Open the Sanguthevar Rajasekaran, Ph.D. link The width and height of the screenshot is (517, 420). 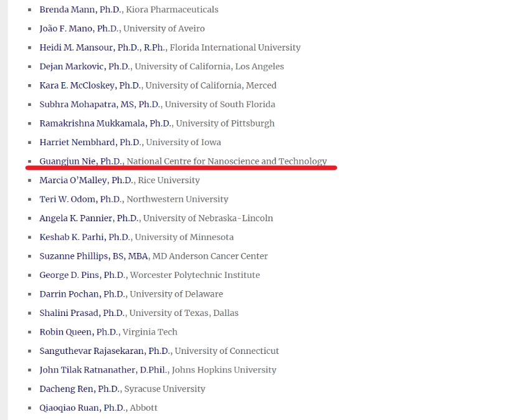coord(105,351)
